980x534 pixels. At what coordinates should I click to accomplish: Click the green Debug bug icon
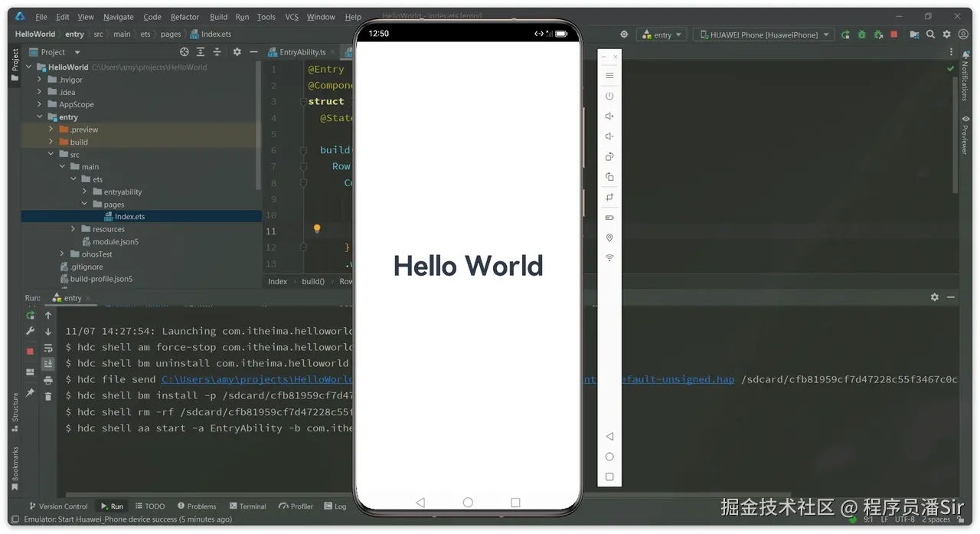(861, 34)
